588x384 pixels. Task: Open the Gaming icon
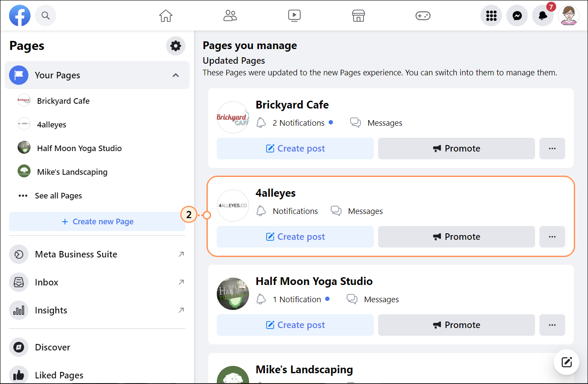(423, 16)
